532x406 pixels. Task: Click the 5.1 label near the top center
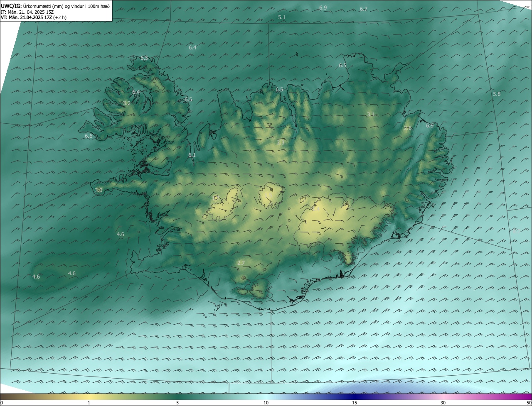point(282,17)
